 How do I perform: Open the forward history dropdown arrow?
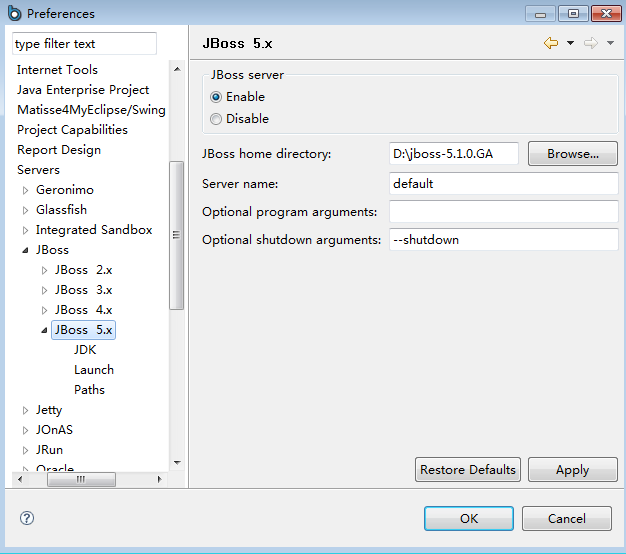610,43
